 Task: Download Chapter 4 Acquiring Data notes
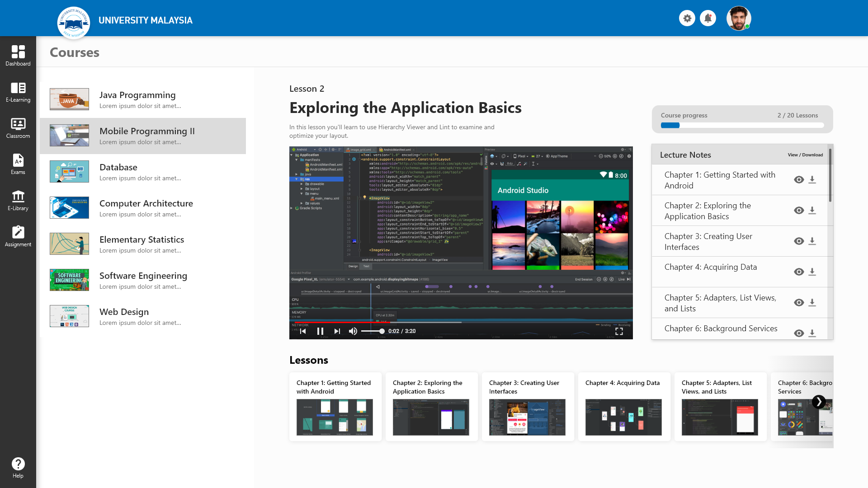click(812, 272)
